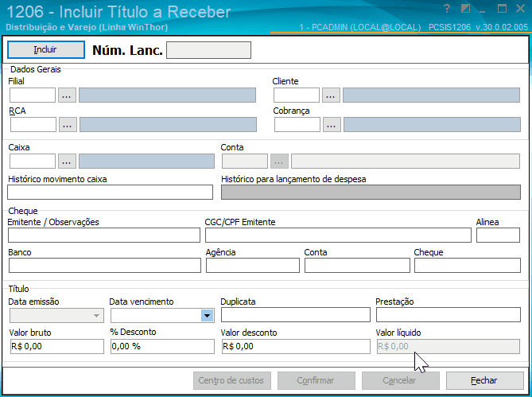
Task: Open Cliente lookup ellipsis button
Action: [331, 95]
